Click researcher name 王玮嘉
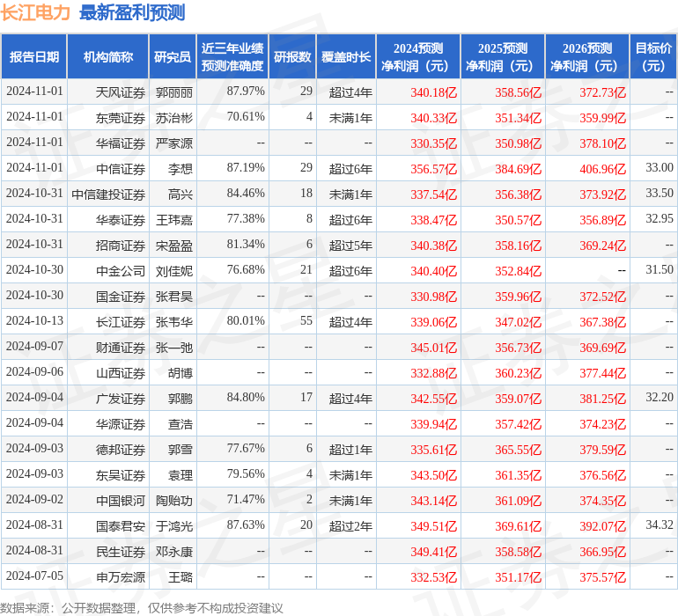 [x=173, y=220]
